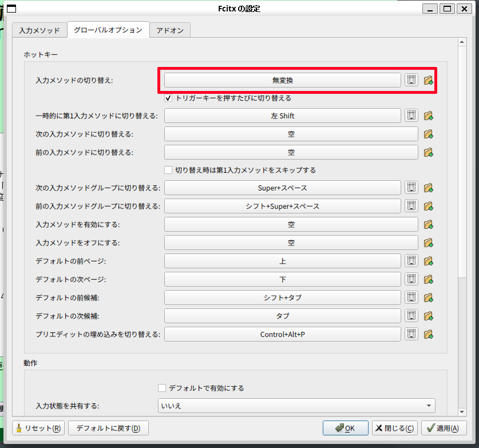Screen dimensions: 479x448
Task: Click the add icon for デフォルトの前ページ
Action: click(428, 261)
